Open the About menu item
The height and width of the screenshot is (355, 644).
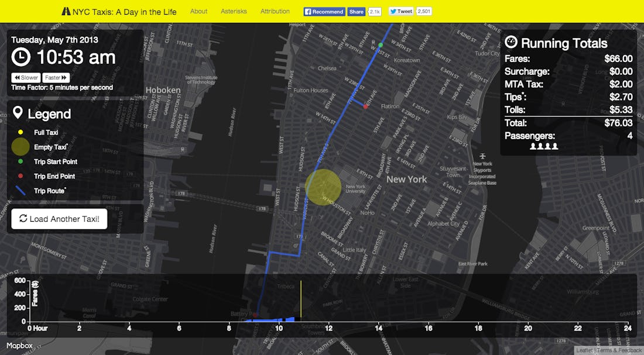198,11
